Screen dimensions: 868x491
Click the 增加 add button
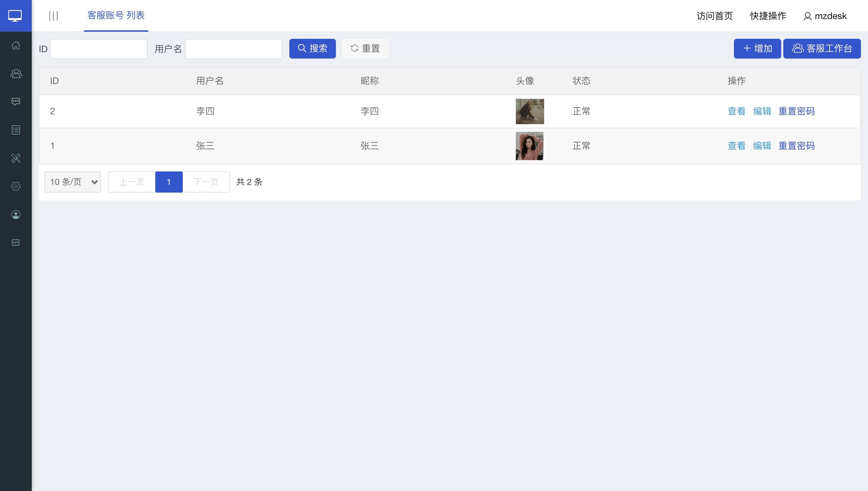coord(757,49)
